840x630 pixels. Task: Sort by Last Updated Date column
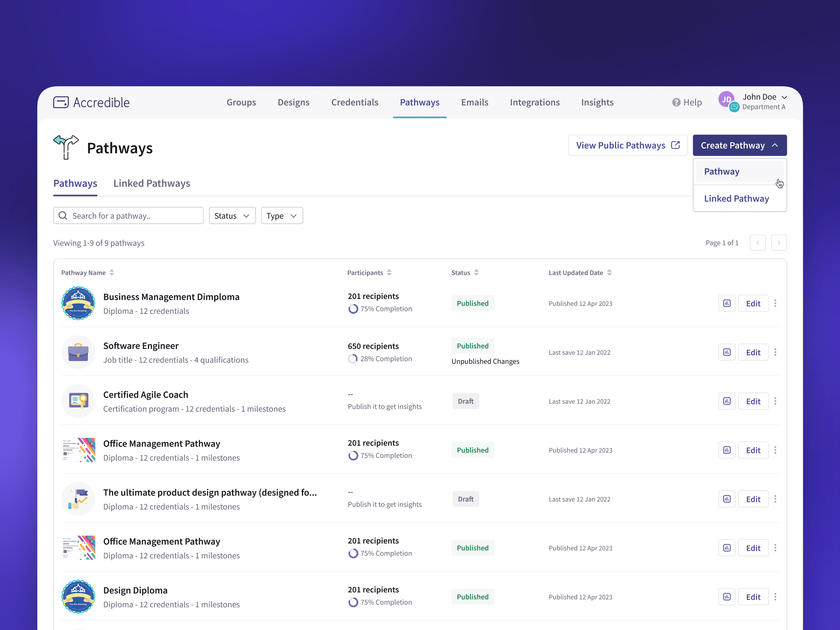[609, 273]
